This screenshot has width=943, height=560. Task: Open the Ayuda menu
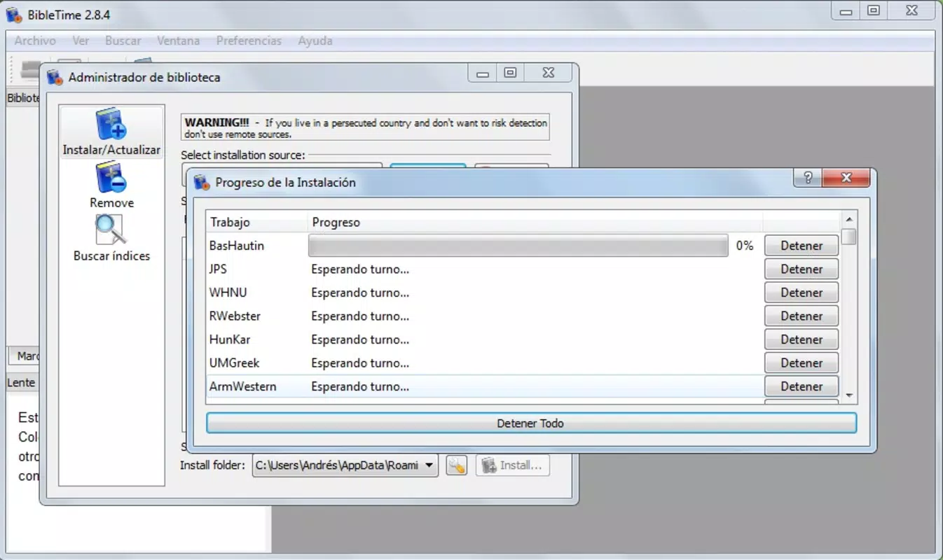[x=315, y=41]
